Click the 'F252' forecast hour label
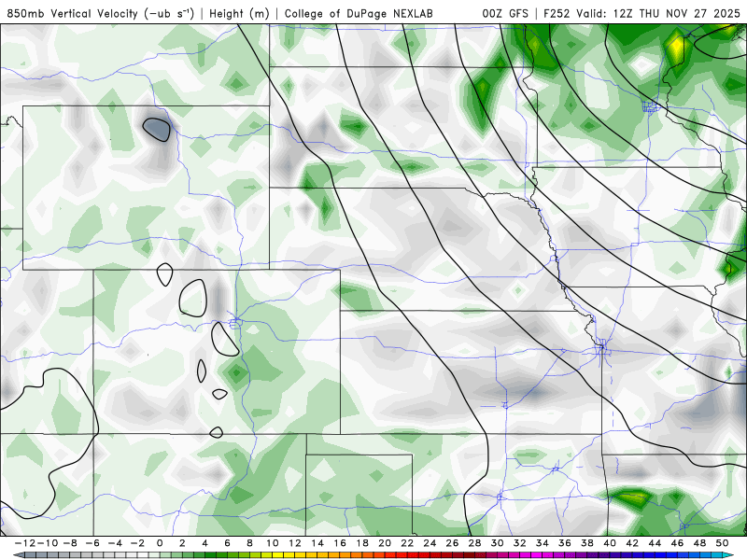This screenshot has width=747, height=560. (x=557, y=13)
